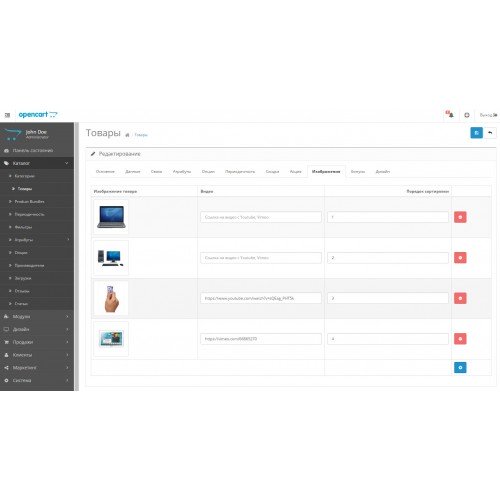Switch to the Опции tab
Viewport: 500px width, 500px height.
tap(208, 171)
